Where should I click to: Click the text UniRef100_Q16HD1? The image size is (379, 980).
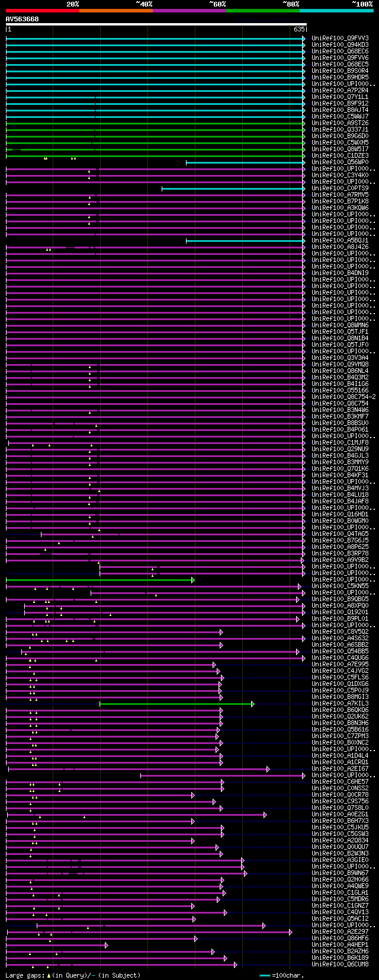(340, 514)
